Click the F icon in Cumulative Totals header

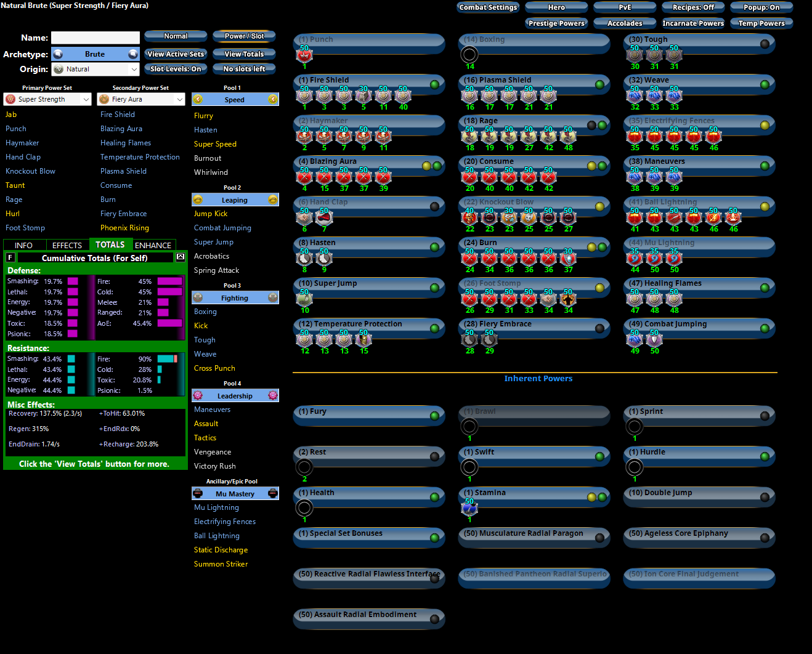point(10,257)
